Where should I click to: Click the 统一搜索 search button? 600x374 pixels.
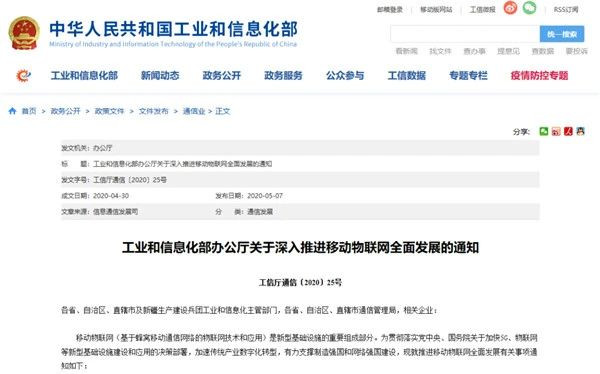[x=562, y=34]
